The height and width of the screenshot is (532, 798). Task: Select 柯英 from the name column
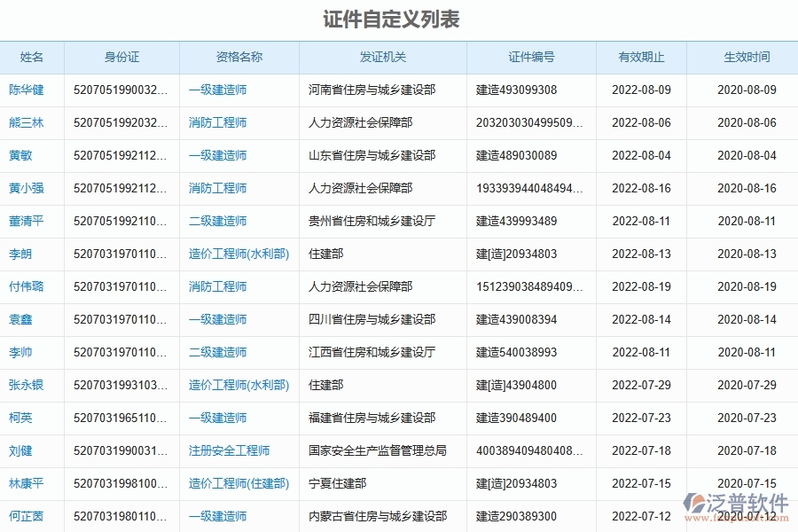point(24,418)
